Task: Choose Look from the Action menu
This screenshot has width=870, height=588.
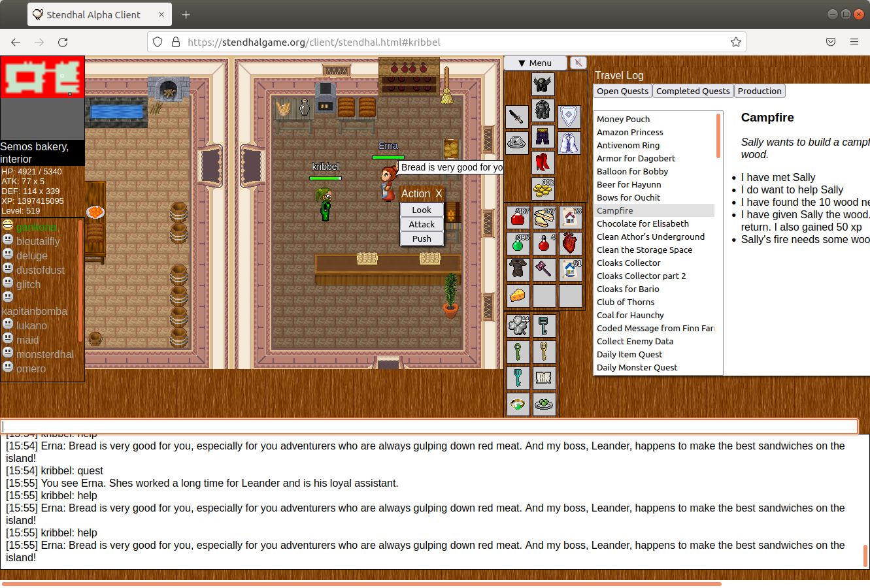Action: [x=422, y=210]
